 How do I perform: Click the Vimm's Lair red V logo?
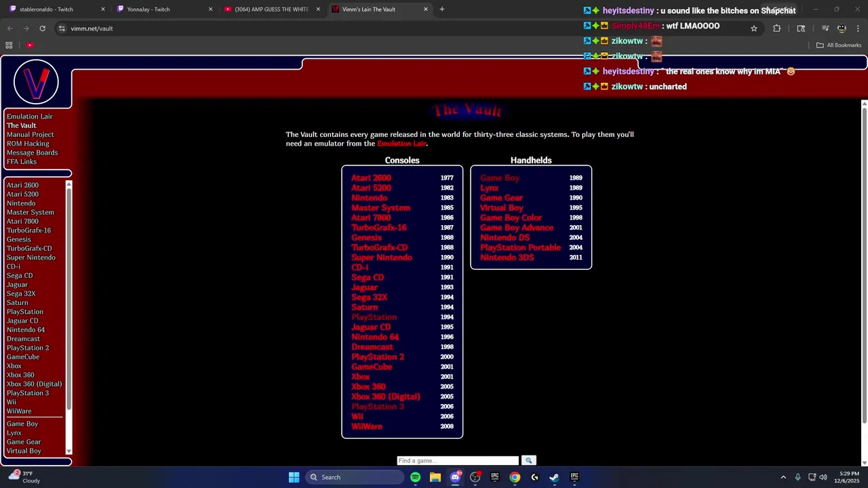(x=36, y=82)
